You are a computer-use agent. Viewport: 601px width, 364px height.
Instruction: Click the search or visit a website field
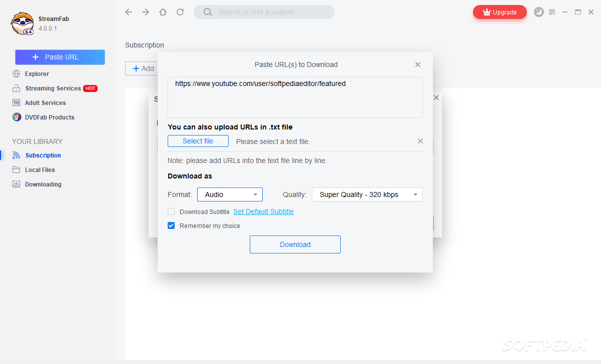pos(264,12)
